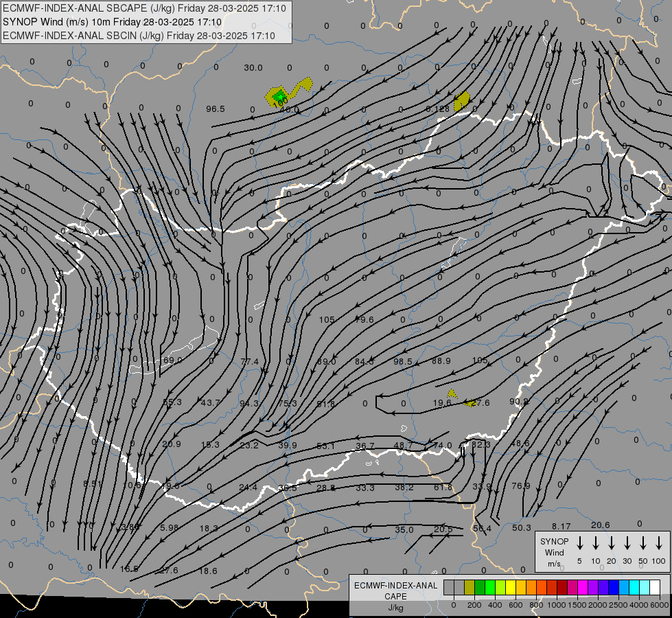672x618 pixels.
Task: Click the 200 tick label on CAPE legend
Action: [474, 605]
